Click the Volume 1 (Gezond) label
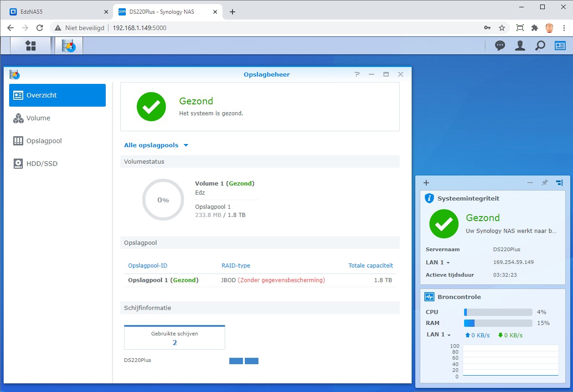The width and height of the screenshot is (573, 392). 225,183
